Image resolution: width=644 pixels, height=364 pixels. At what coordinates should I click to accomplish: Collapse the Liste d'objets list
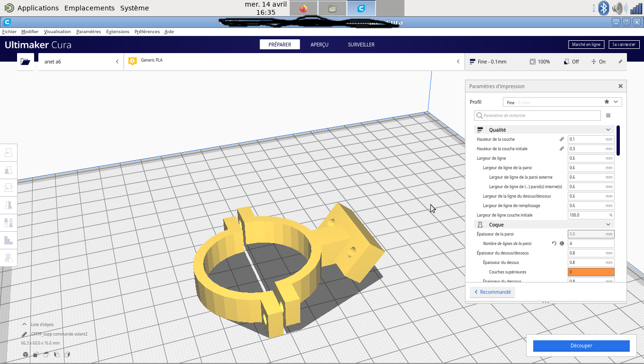(25, 325)
